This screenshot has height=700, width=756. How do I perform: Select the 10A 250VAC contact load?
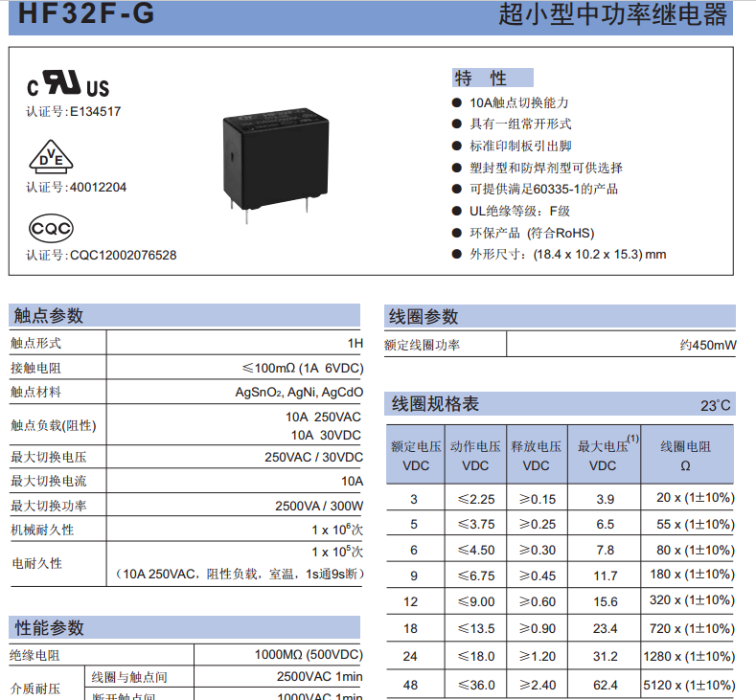(323, 418)
